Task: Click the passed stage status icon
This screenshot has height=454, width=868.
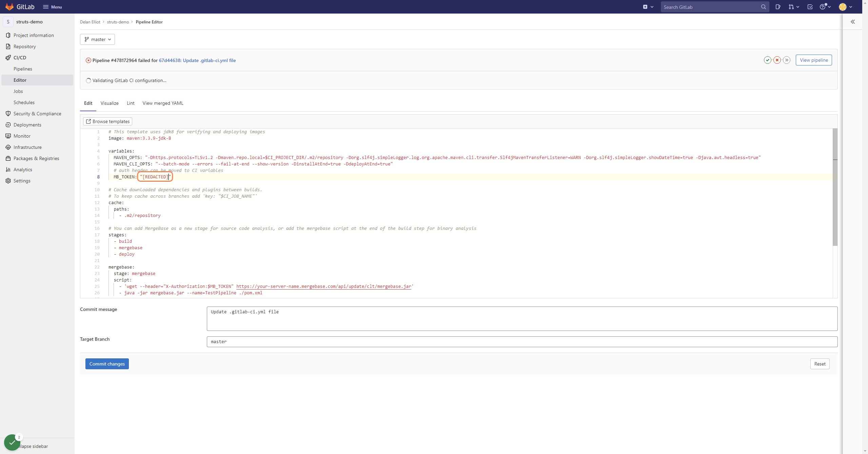Action: point(767,60)
